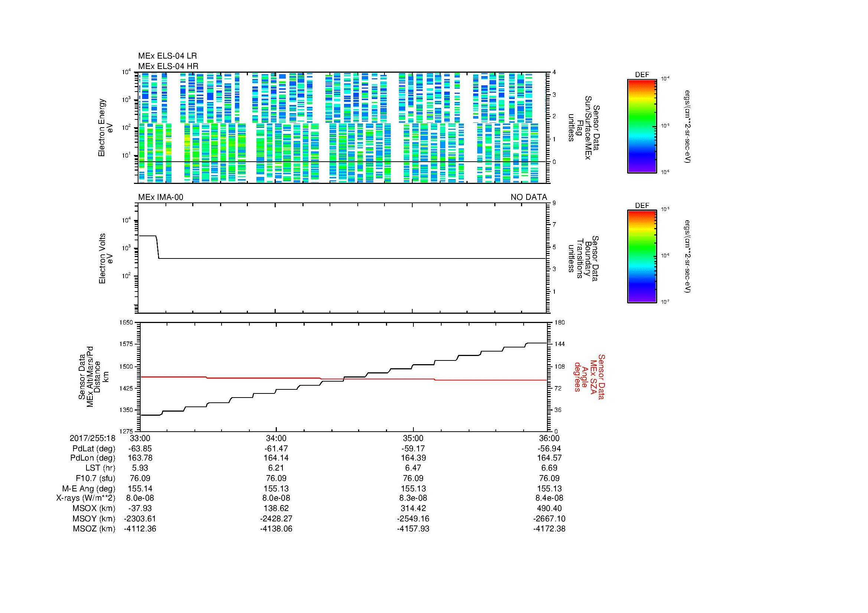Click the 'NO DATA' label
Screen dimensions: 868x613
point(528,197)
